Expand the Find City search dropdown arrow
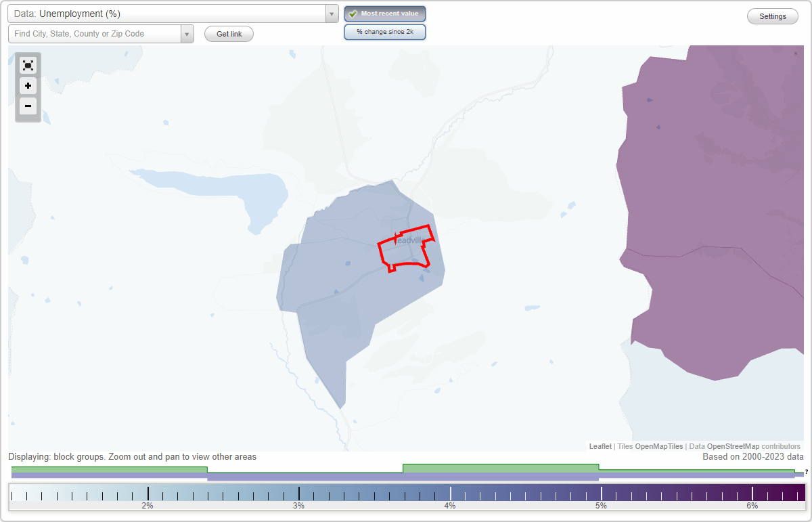This screenshot has width=812, height=522. coord(187,33)
